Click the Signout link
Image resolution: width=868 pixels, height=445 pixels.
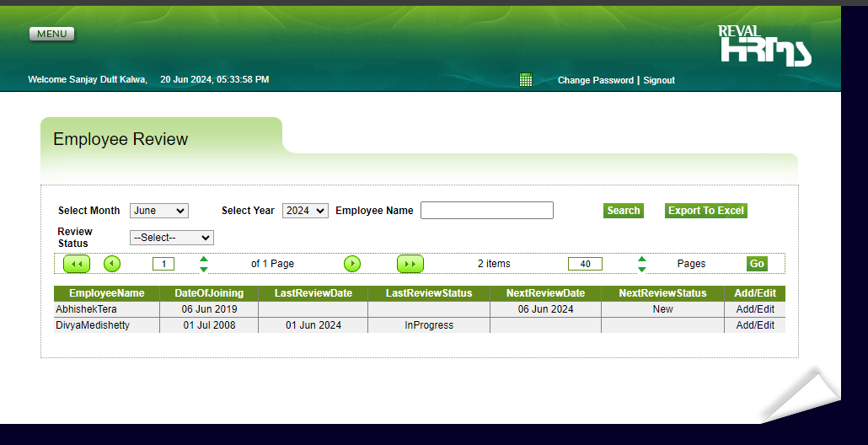[x=659, y=80]
